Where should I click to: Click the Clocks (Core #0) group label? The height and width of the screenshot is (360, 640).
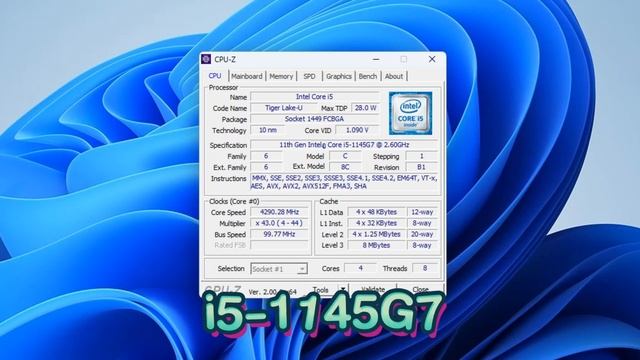tap(234, 201)
